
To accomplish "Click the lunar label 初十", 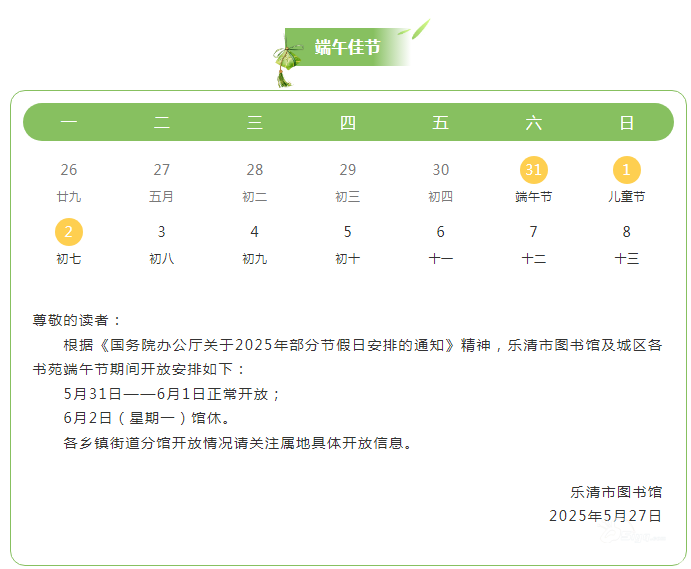I will tap(348, 259).
